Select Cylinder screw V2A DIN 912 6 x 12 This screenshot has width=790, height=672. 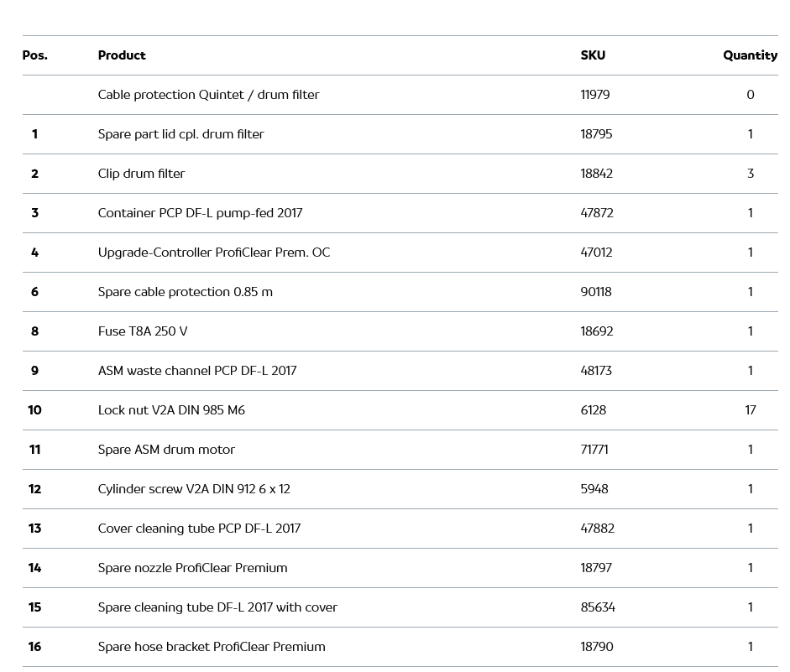coord(194,489)
